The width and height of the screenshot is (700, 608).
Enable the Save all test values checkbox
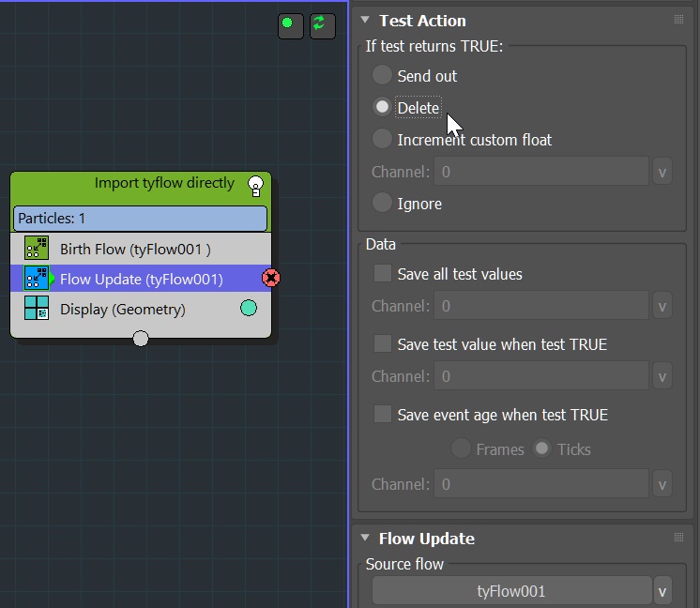(383, 273)
